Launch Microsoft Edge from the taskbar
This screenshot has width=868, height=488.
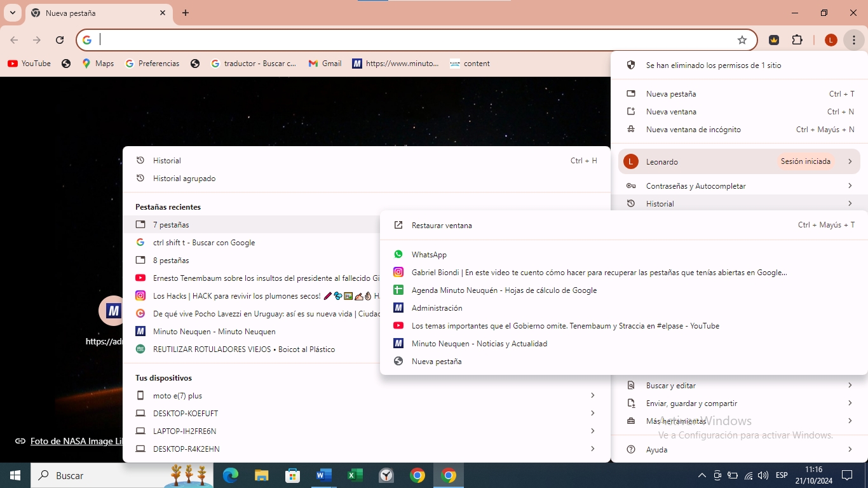[231, 475]
